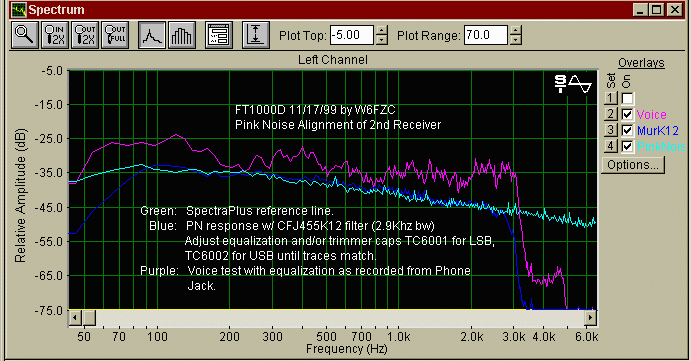The width and height of the screenshot is (691, 361).
Task: Click the FT1000D 11/17/99 annotation text
Action: 315,110
